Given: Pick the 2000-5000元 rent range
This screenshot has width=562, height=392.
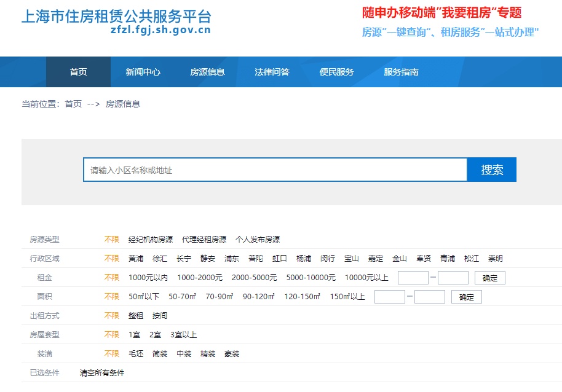Looking at the screenshot, I should 254,278.
